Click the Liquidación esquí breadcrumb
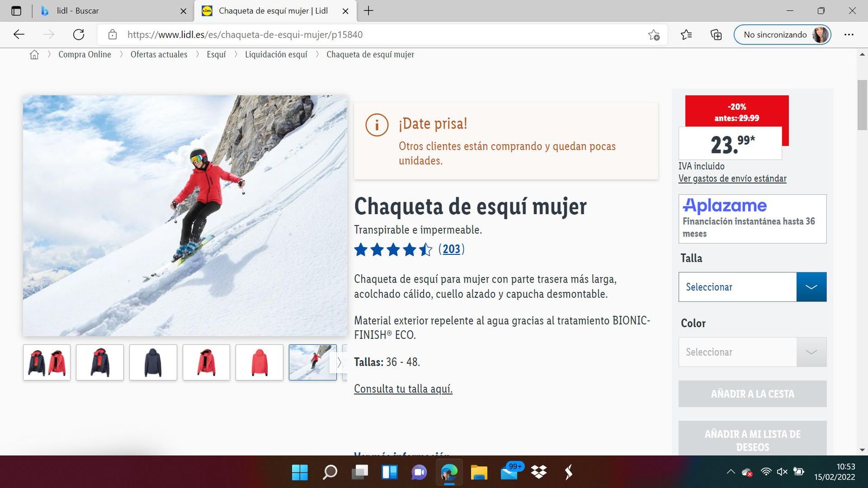Image resolution: width=868 pixels, height=488 pixels. (x=276, y=54)
